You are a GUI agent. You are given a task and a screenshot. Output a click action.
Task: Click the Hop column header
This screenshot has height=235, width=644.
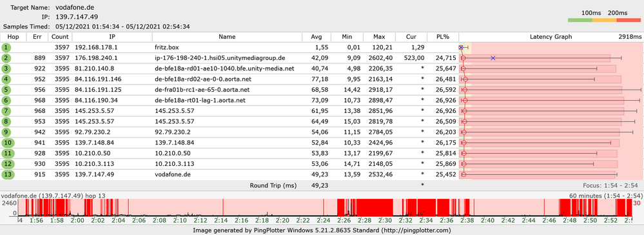tap(13, 37)
